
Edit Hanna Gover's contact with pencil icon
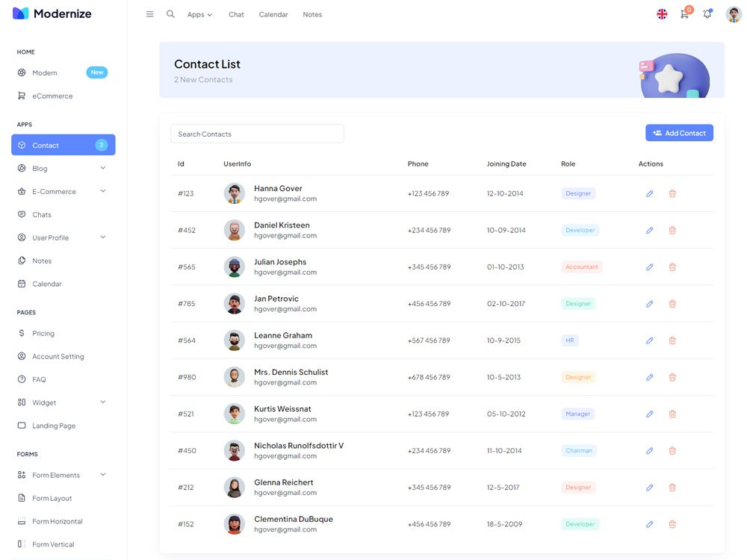coord(649,193)
